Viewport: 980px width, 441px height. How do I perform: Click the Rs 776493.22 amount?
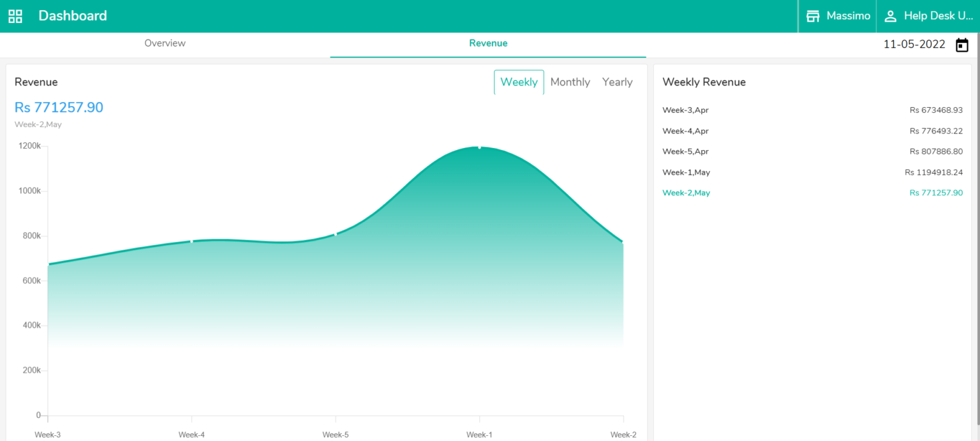(936, 131)
